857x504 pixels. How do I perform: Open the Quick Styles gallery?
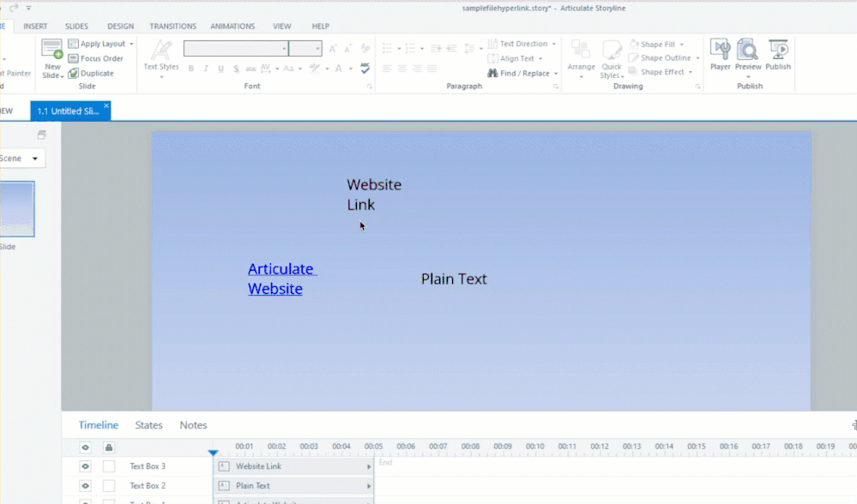tap(611, 59)
